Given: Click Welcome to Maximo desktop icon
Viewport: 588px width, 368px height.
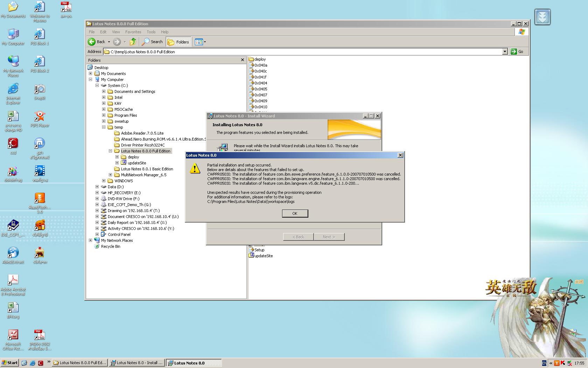Looking at the screenshot, I should 40,12.
